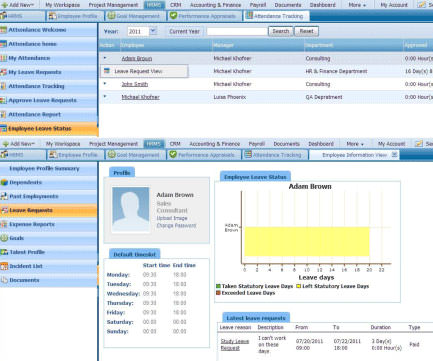Open the Study Leave Request link
Screen dimensions: 433x361
235,345
